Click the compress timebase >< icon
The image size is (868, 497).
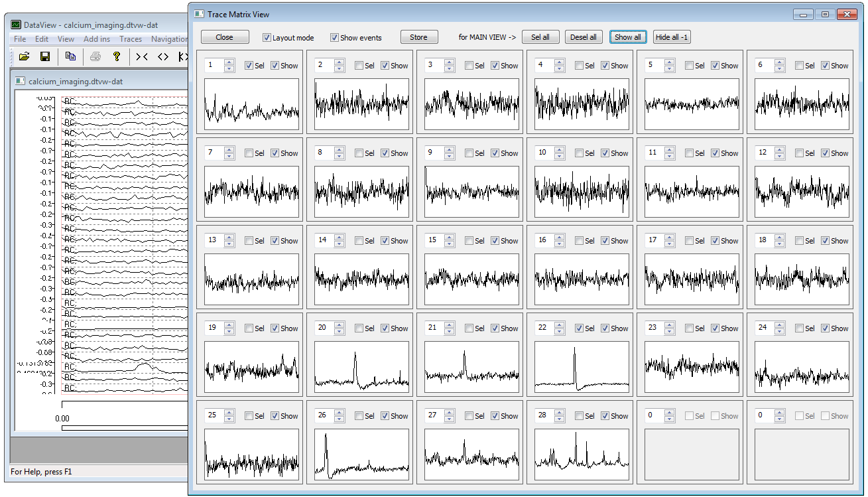coord(142,56)
